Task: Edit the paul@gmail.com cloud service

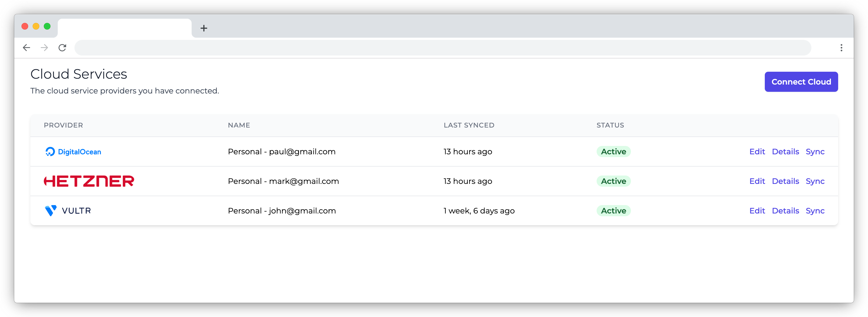Action: tap(757, 152)
